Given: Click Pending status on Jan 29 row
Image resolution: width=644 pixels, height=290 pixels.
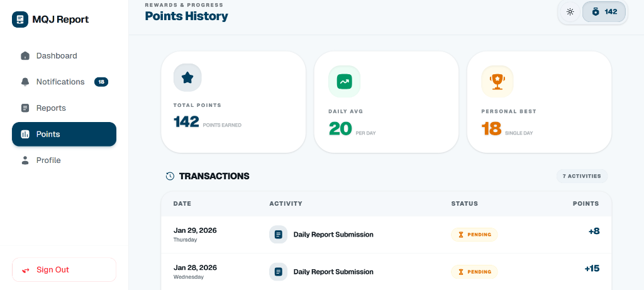Looking at the screenshot, I should (x=474, y=235).
